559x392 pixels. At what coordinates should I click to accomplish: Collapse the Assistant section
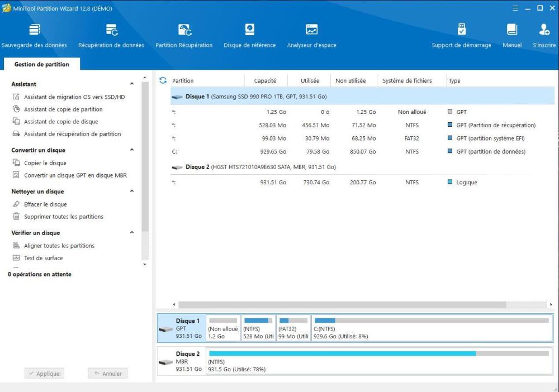point(132,84)
